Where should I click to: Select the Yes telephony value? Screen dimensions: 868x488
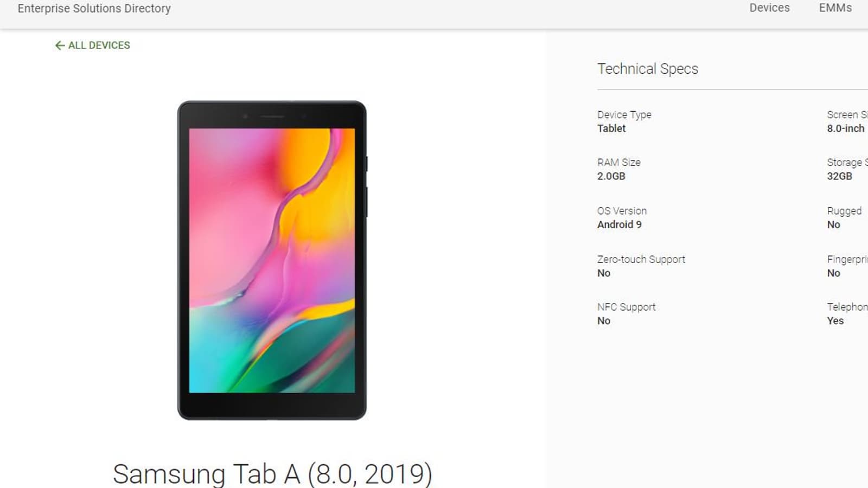pos(835,321)
